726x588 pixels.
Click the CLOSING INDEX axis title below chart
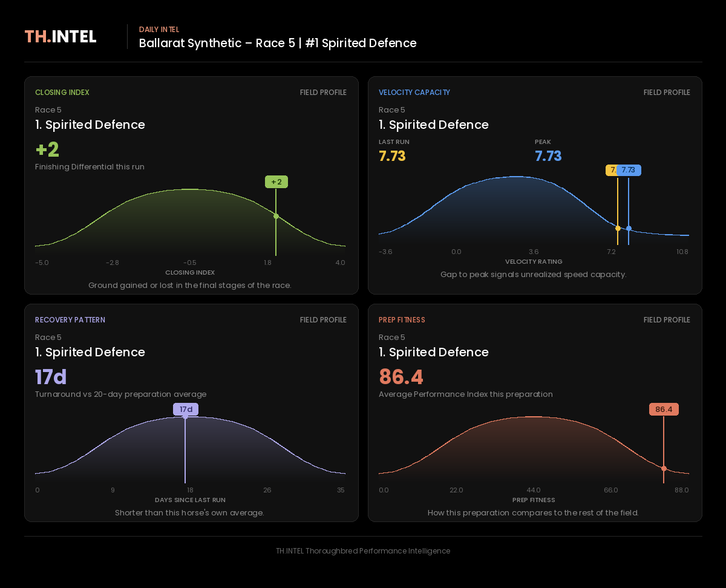pyautogui.click(x=190, y=273)
